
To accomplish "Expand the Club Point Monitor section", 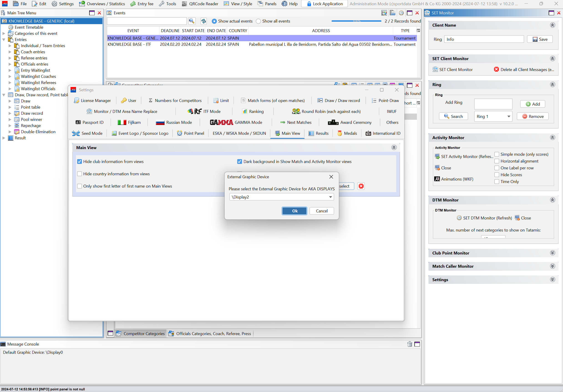I will 553,253.
